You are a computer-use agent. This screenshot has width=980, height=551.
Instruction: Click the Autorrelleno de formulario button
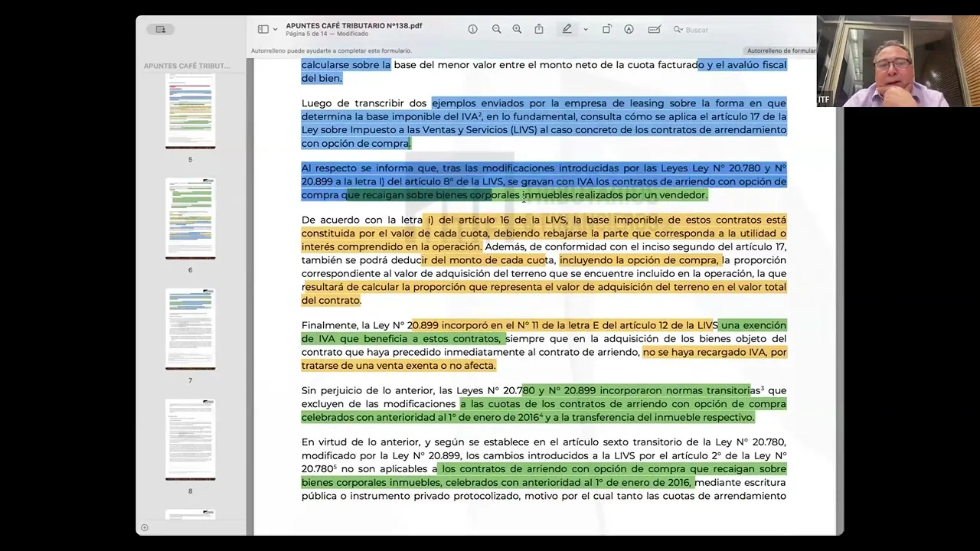tap(781, 51)
